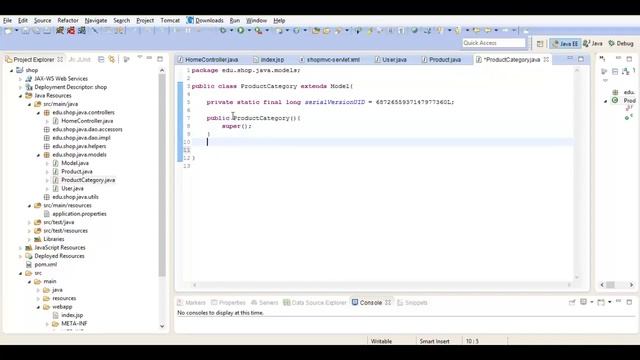Switch to the Debug perspective

coord(621,44)
